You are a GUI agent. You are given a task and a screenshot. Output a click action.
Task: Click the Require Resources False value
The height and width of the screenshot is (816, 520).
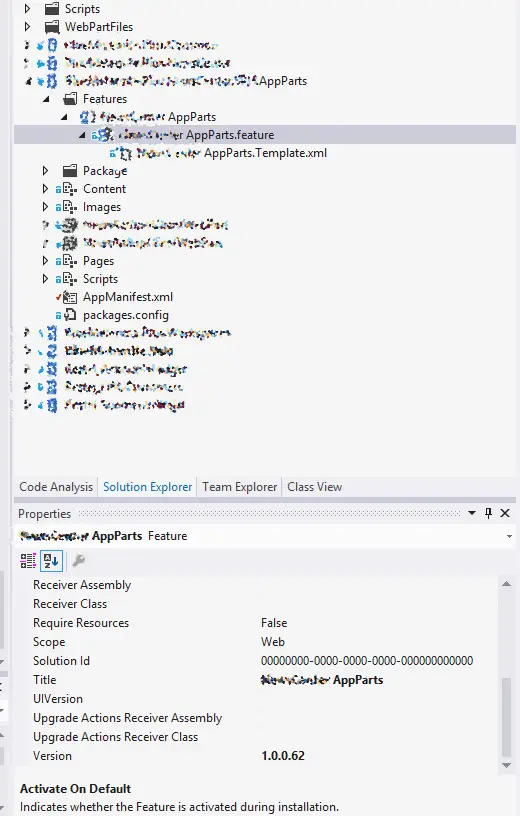tap(274, 623)
